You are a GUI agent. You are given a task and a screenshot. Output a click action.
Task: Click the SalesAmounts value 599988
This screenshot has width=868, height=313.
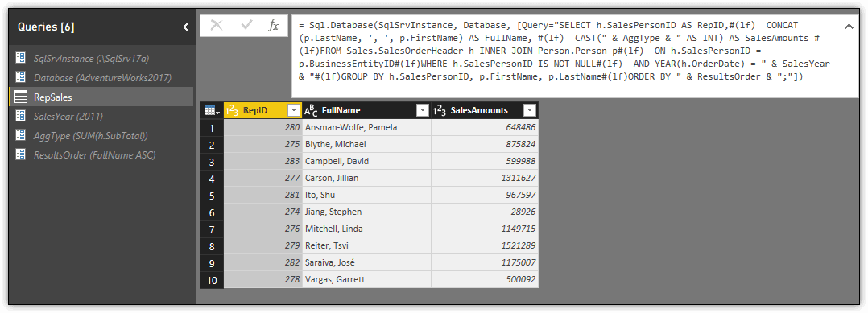click(x=485, y=162)
